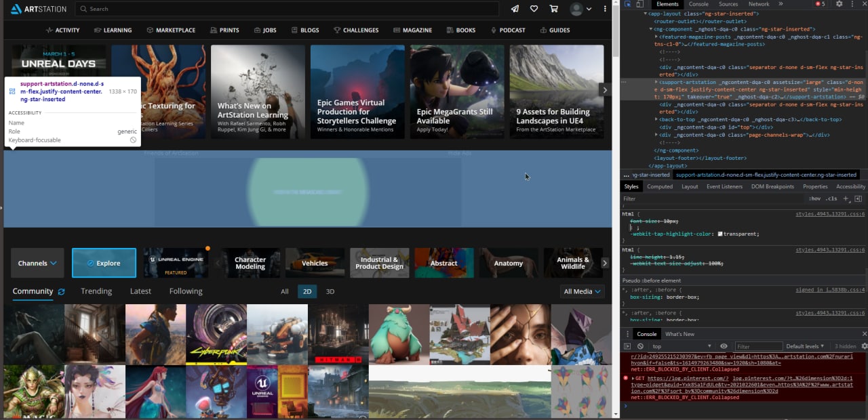Switch to DevTools Sources tab
The image size is (868, 420).
[x=728, y=4]
